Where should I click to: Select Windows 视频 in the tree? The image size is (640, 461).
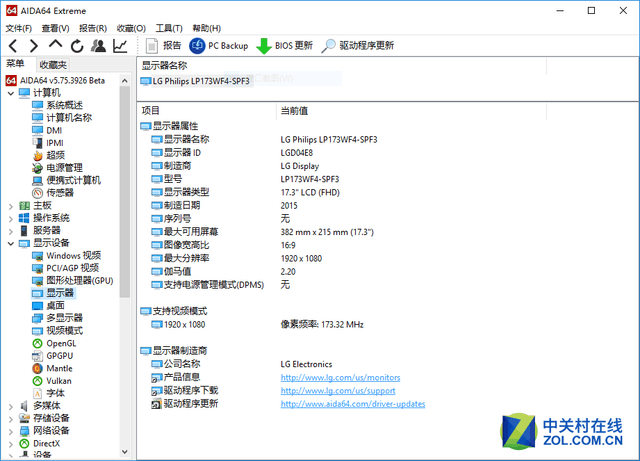pos(67,256)
